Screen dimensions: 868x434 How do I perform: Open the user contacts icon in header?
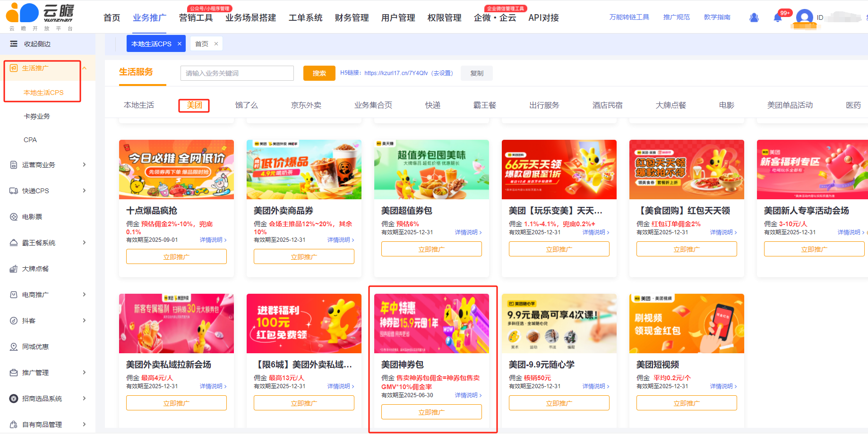pyautogui.click(x=754, y=17)
